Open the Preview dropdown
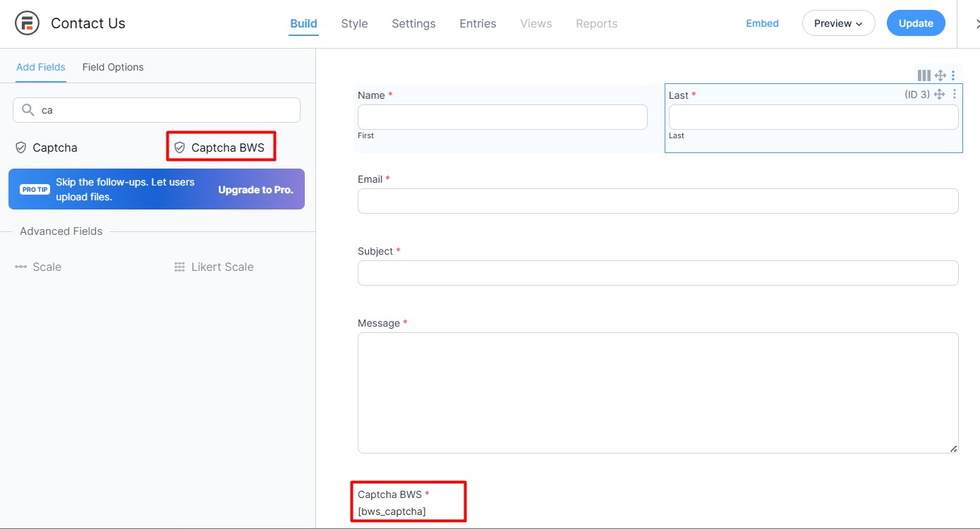The width and height of the screenshot is (980, 529). click(x=838, y=23)
